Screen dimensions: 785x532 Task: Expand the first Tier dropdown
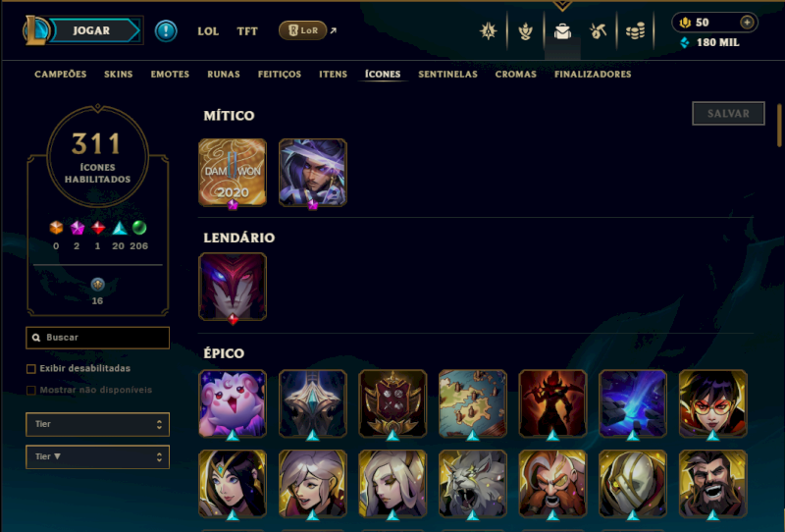point(97,424)
